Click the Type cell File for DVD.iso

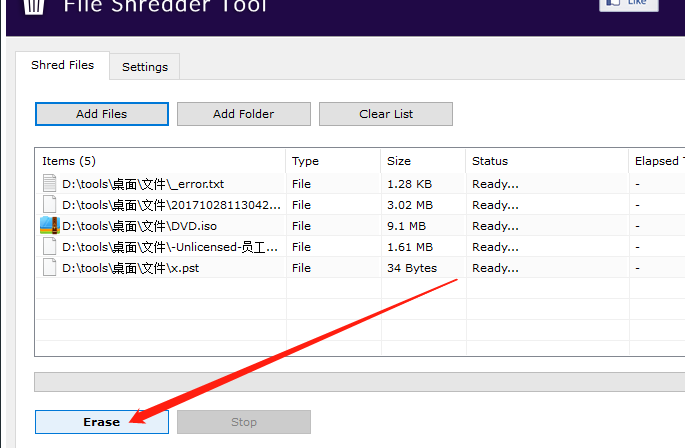(301, 226)
